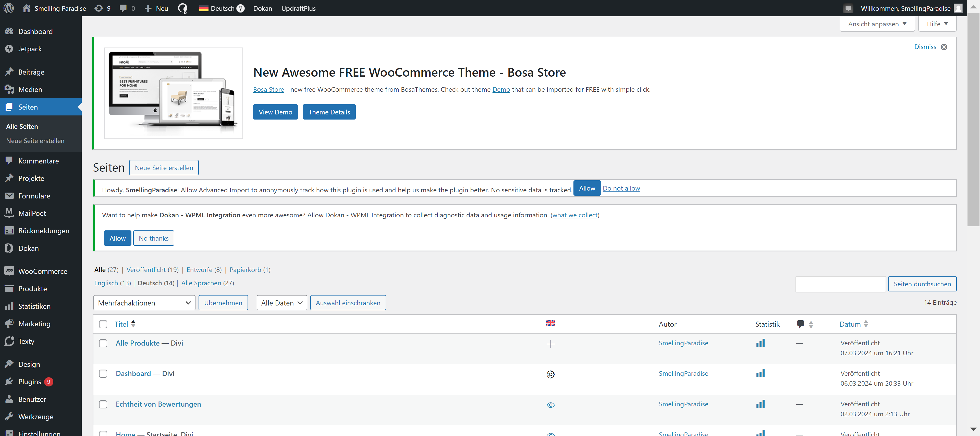This screenshot has height=436, width=980.
Task: Filter by Veröffentlicht pages
Action: [x=146, y=270]
